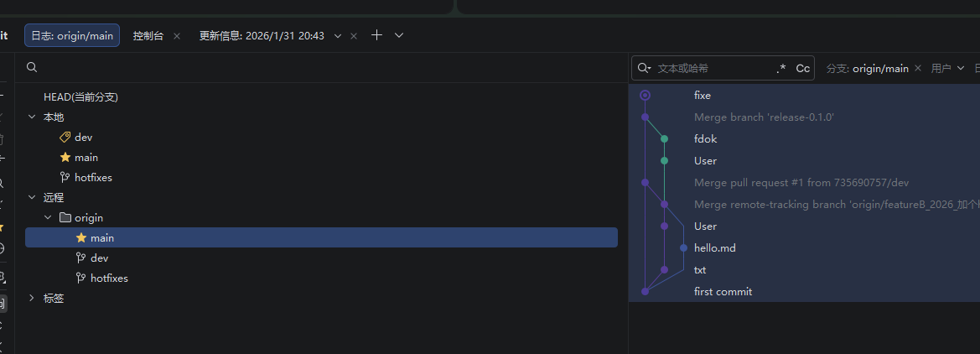The image size is (980, 354).
Task: Select HEAD(当前分支) in the tree
Action: point(80,97)
